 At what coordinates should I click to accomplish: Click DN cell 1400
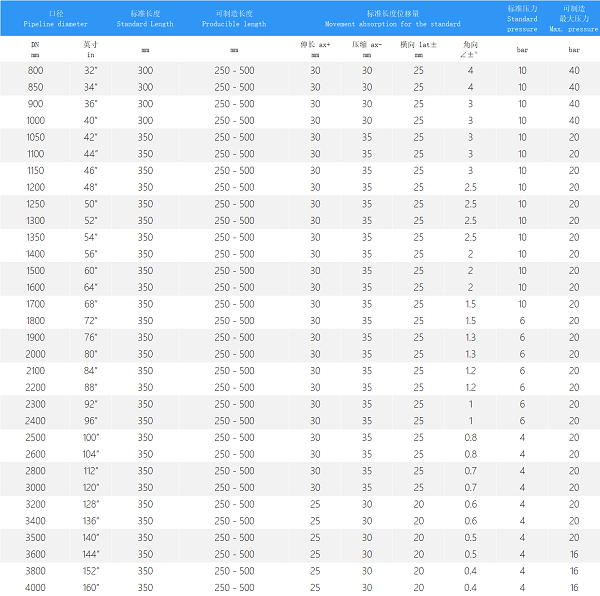(x=35, y=254)
